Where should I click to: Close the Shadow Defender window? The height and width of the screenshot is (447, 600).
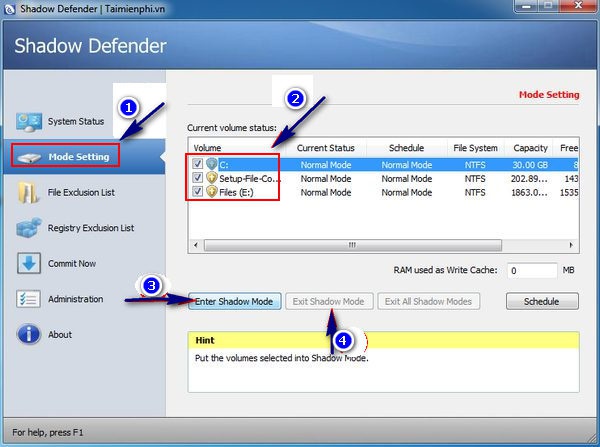579,6
